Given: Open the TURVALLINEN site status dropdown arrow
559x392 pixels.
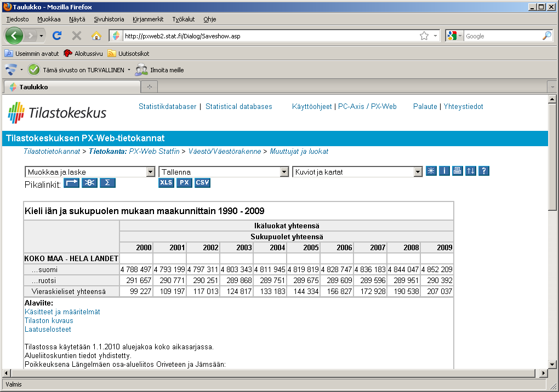Looking at the screenshot, I should point(129,70).
